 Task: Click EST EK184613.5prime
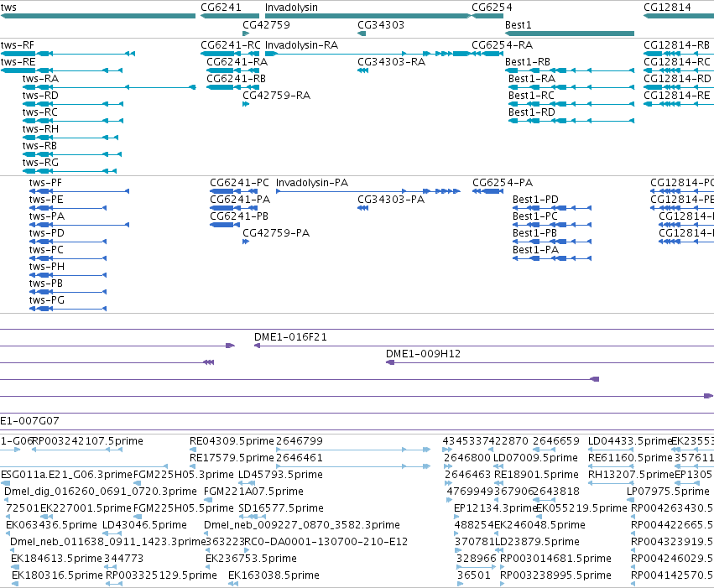pos(56,559)
